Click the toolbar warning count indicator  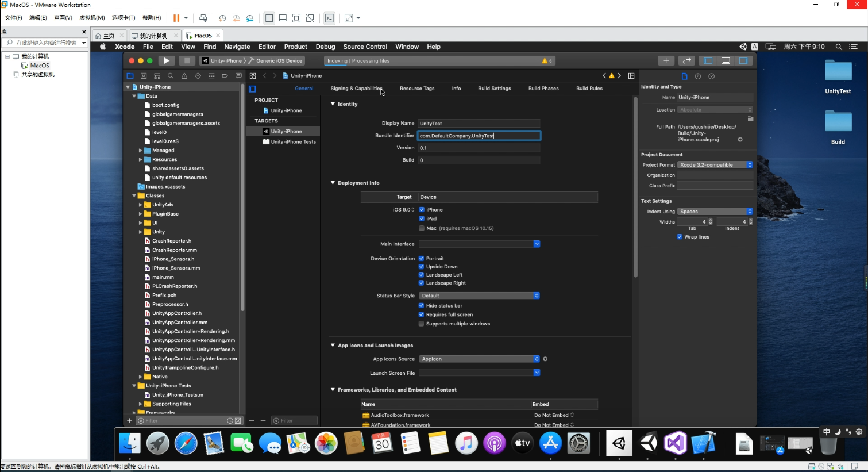point(547,60)
